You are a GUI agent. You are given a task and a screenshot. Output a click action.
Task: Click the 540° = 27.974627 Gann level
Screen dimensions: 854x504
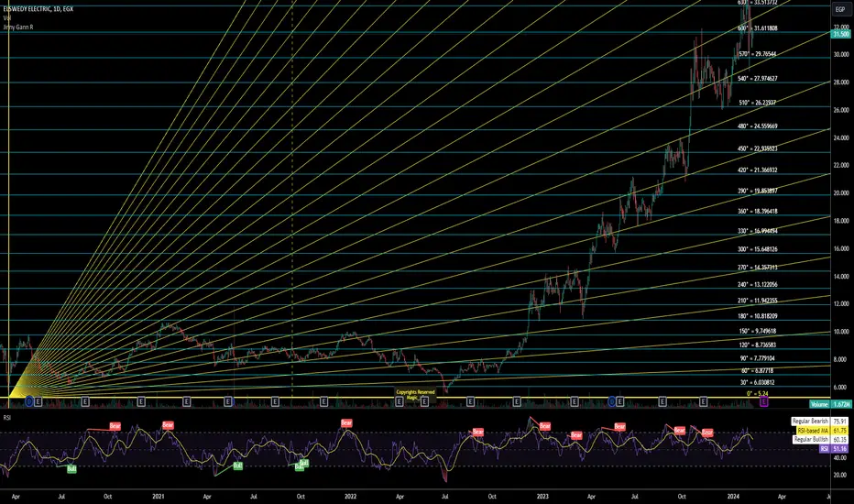coord(758,79)
